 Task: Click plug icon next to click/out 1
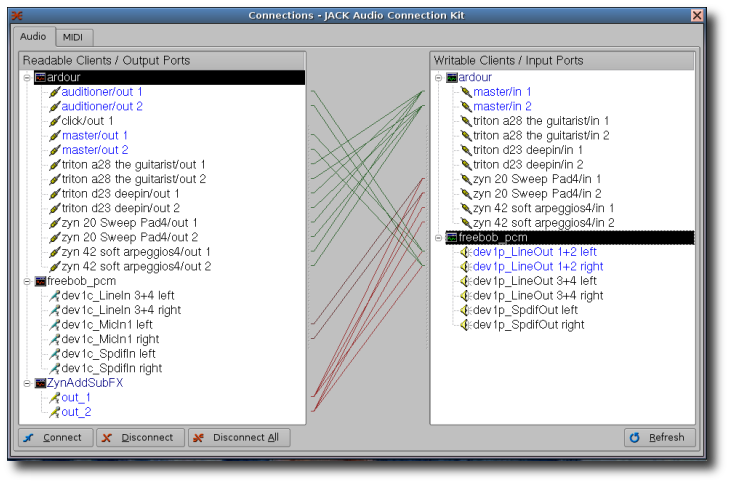[54, 121]
